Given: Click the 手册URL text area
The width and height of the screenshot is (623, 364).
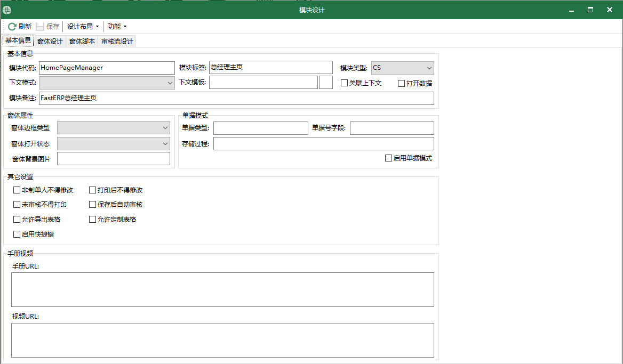Looking at the screenshot, I should pyautogui.click(x=222, y=290).
